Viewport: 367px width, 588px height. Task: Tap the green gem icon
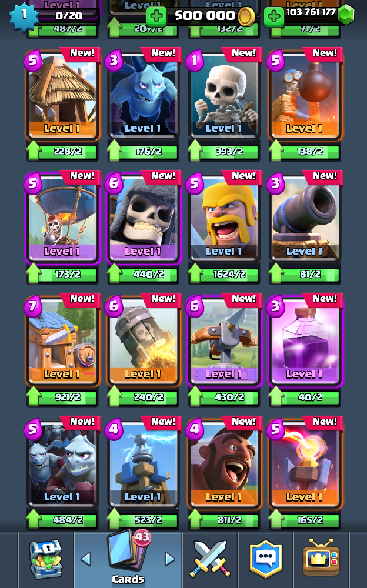click(x=346, y=14)
